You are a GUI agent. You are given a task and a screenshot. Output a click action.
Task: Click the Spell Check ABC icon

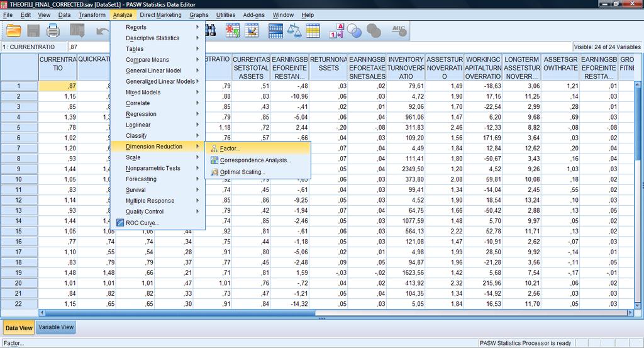(398, 31)
